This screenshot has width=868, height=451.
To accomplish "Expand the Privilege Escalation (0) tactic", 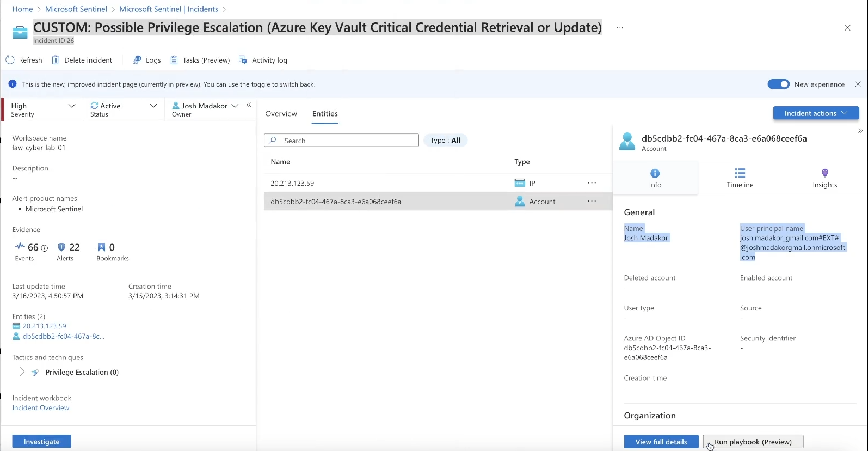I will tap(22, 372).
